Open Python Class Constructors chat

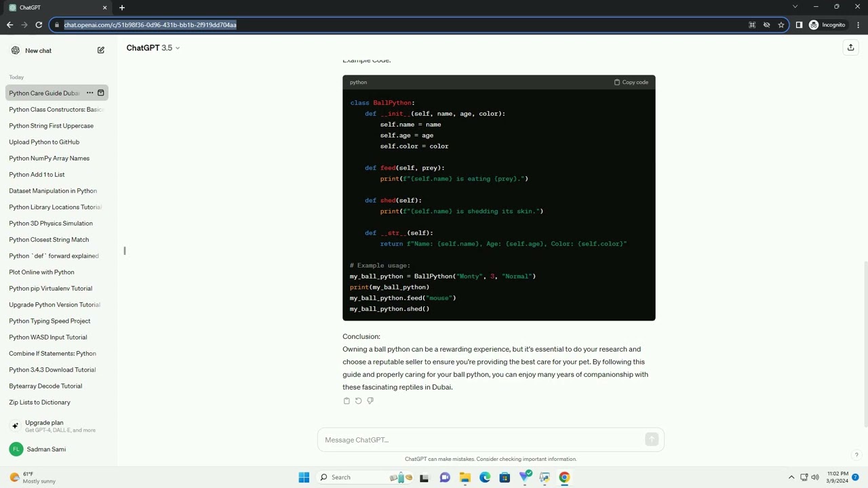click(56, 109)
